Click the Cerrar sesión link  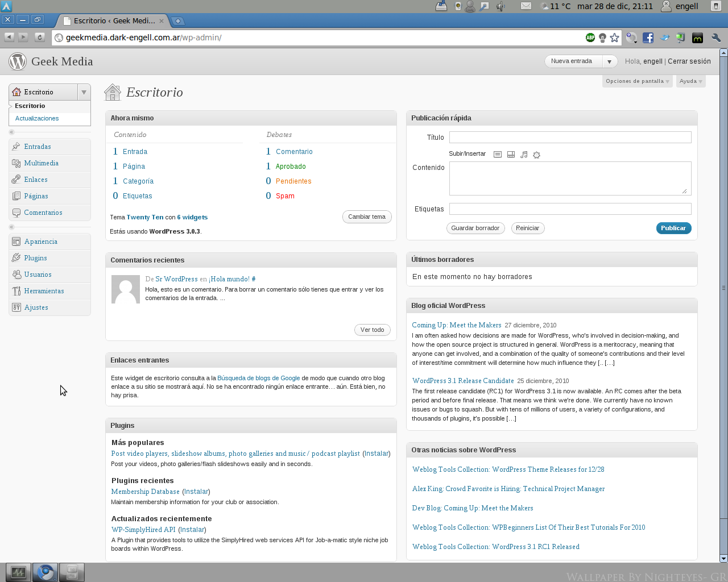pos(689,61)
